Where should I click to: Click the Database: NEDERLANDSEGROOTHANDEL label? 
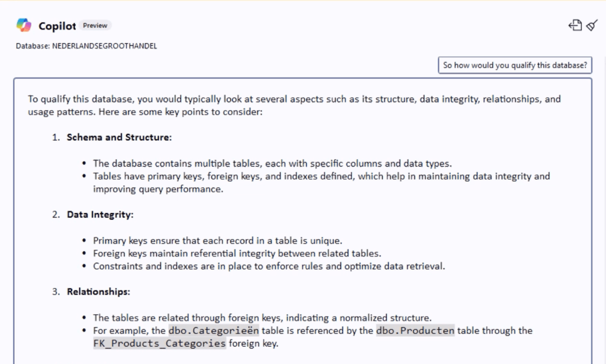86,46
